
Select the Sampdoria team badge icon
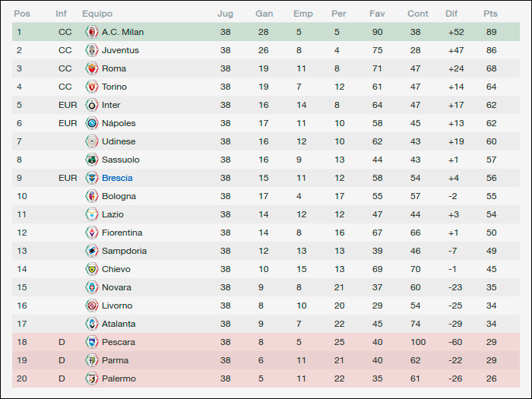click(92, 251)
